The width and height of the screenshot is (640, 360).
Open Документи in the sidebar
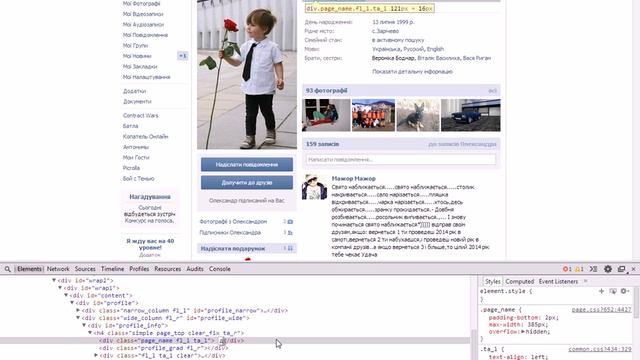(137, 102)
